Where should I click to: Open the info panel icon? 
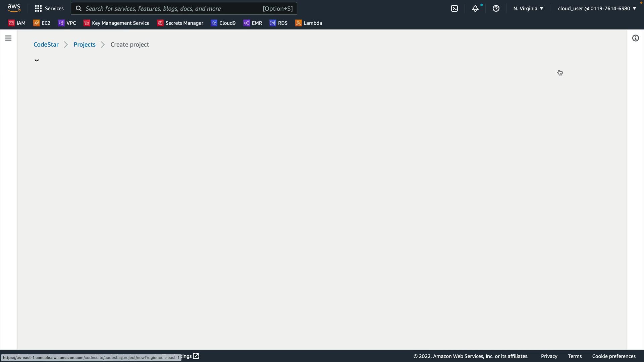[635, 38]
